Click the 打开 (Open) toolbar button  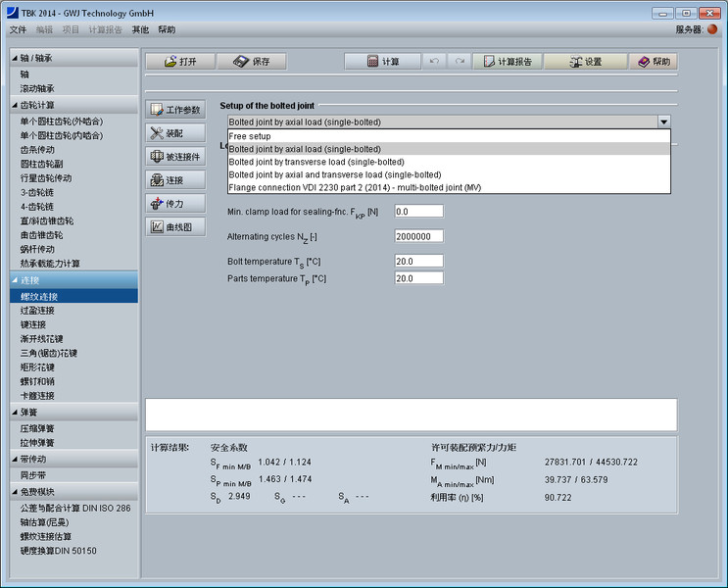click(x=180, y=61)
